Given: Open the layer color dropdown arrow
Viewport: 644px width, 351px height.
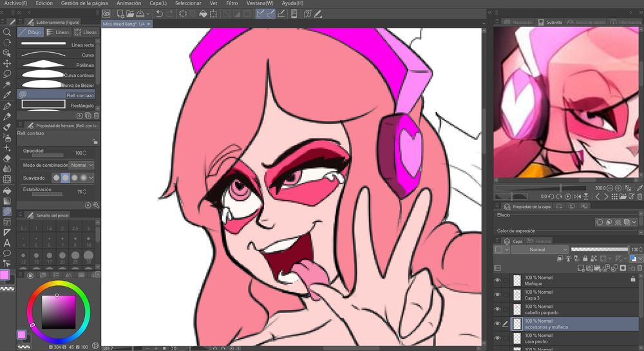Looking at the screenshot, I should 640,259.
